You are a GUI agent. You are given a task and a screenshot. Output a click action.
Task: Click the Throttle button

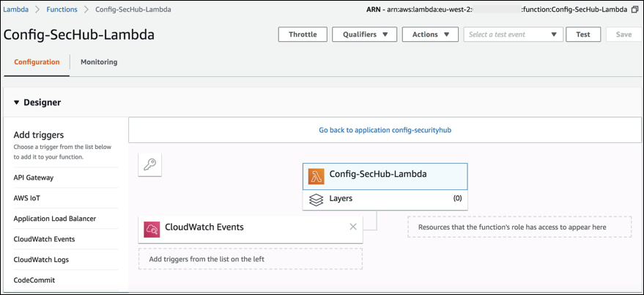coord(303,34)
